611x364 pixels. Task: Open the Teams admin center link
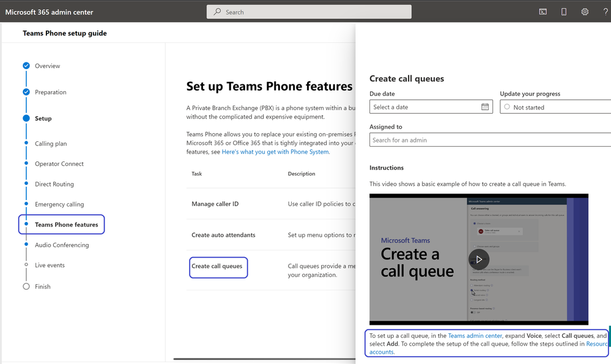[x=475, y=335]
